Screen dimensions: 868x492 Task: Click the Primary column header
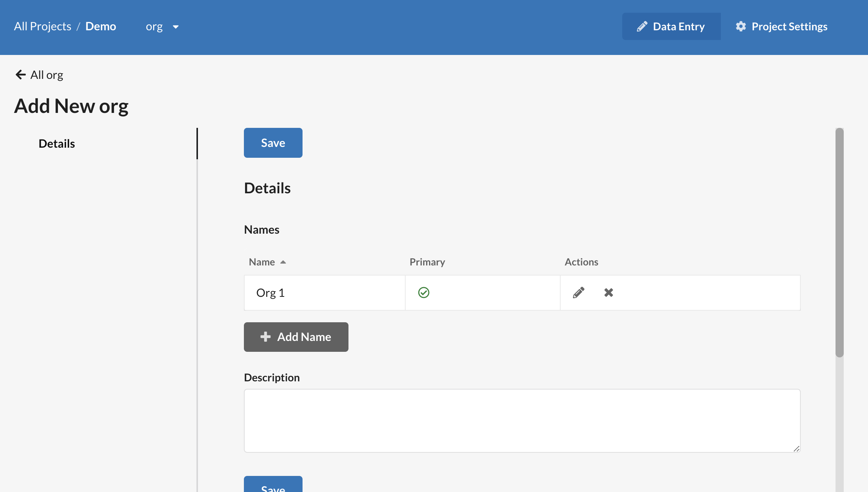pos(427,262)
